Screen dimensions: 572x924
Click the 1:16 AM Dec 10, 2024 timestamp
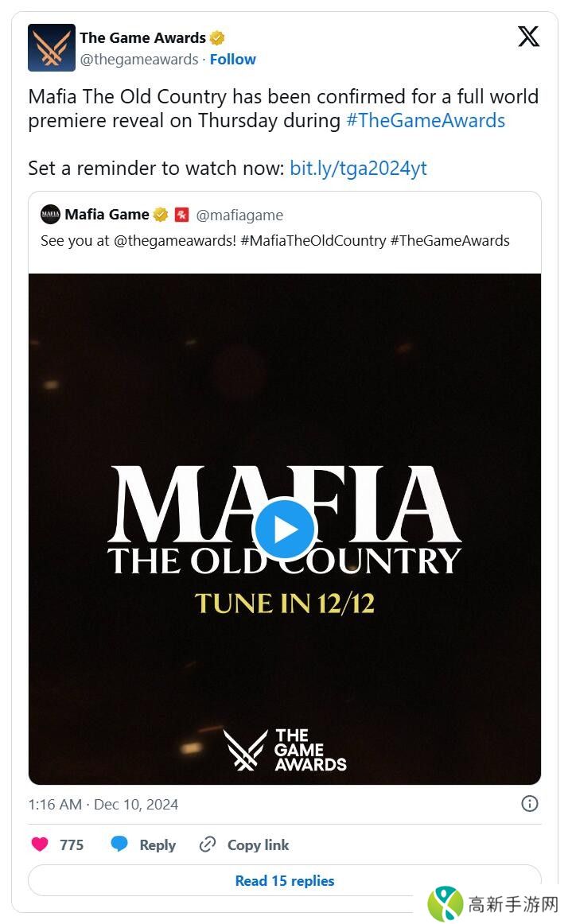tap(103, 805)
